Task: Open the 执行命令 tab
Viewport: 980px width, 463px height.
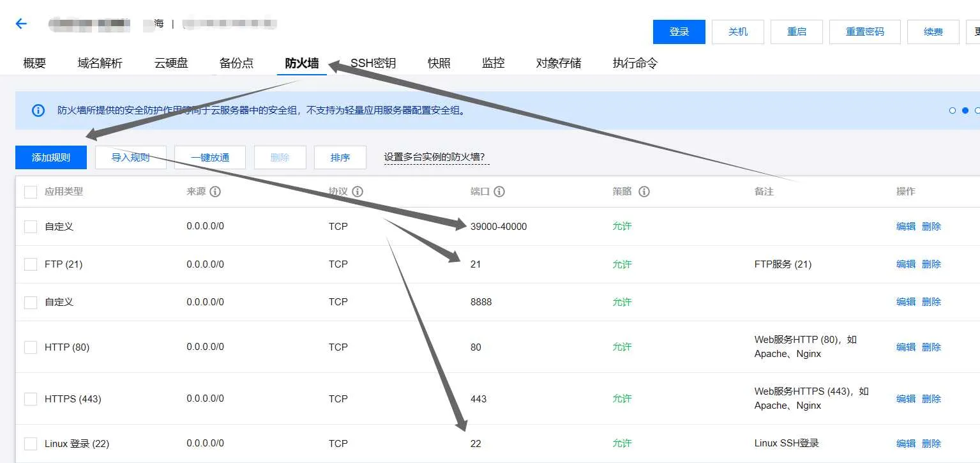Action: pos(635,63)
